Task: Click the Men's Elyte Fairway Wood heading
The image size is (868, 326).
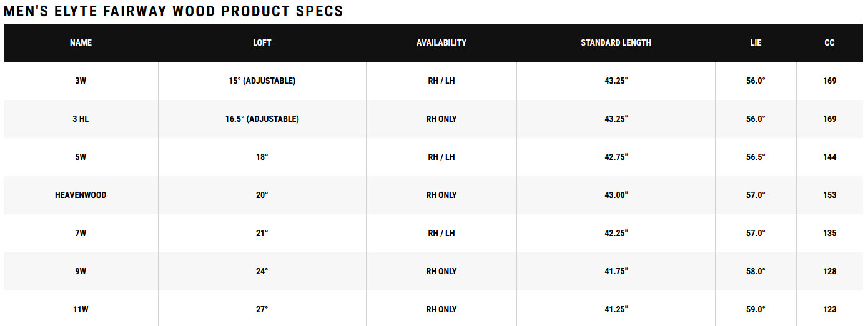Action: tap(174, 11)
